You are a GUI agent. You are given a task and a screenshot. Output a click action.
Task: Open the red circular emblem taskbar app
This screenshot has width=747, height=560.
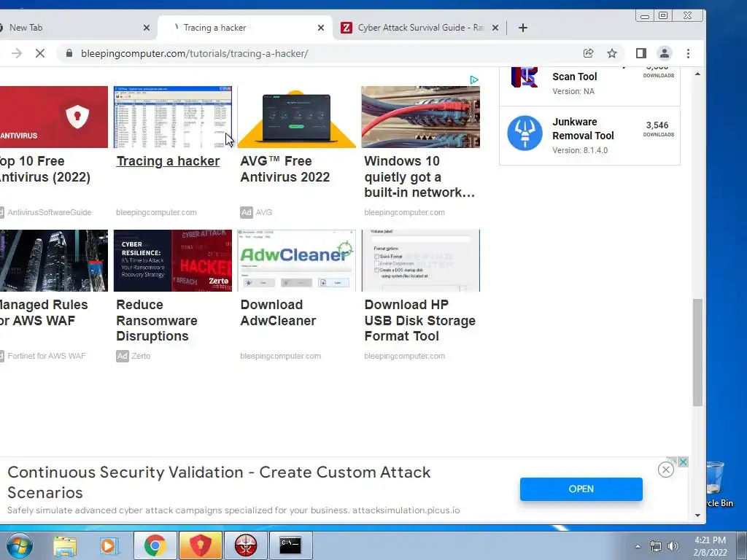(246, 545)
